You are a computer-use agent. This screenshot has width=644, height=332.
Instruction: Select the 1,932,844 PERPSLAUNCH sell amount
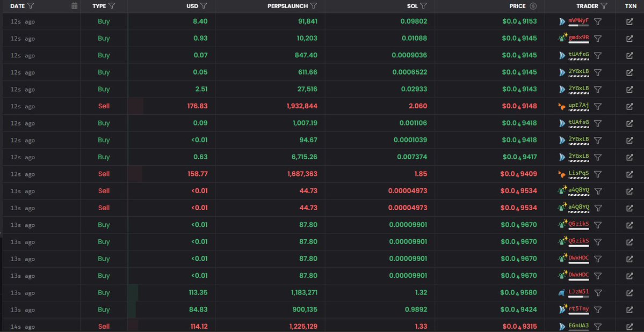[302, 106]
